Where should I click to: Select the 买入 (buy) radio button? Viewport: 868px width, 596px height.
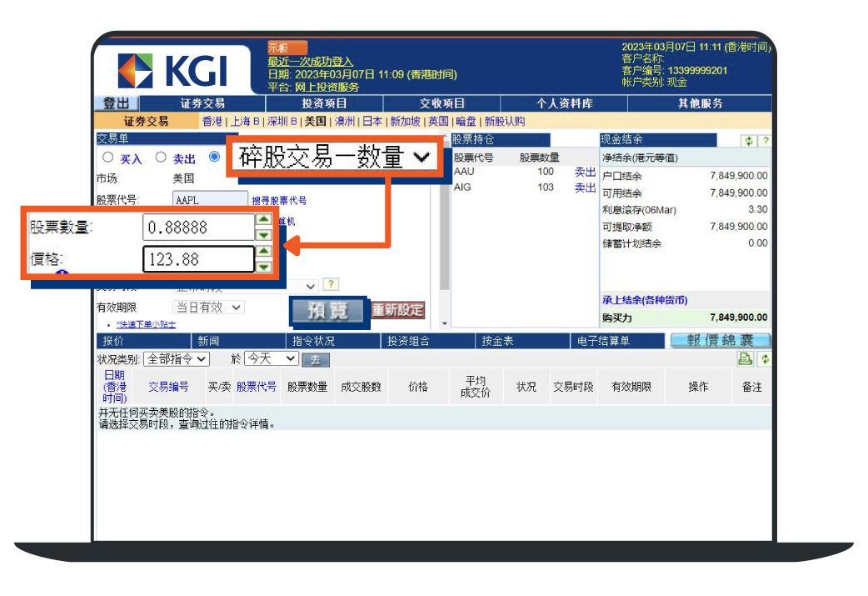coord(107,158)
